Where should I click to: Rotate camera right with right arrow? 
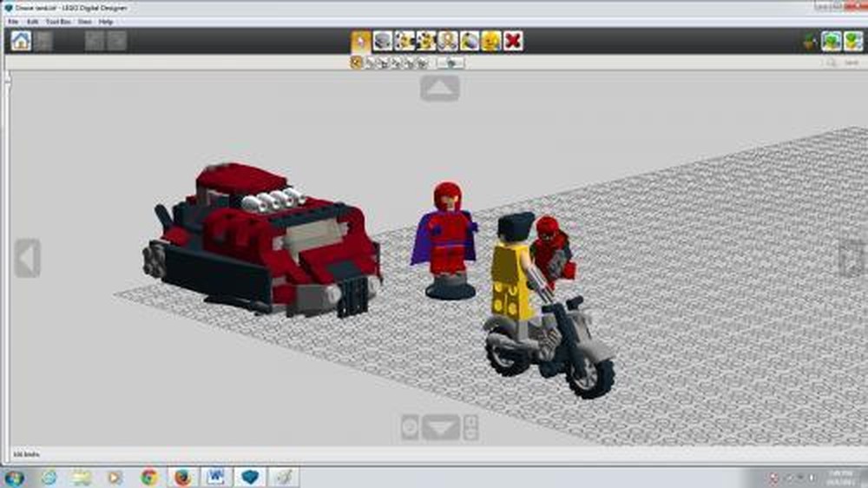852,258
